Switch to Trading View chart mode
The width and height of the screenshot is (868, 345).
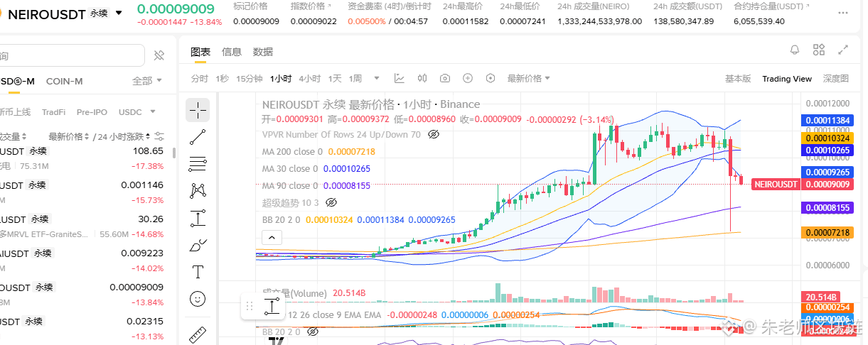click(x=787, y=79)
